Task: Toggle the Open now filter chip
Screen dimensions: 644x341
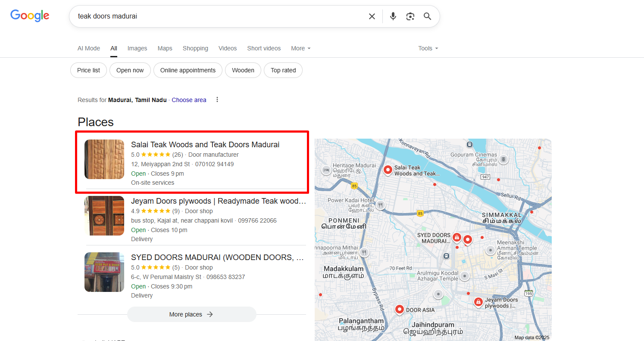Action: (x=130, y=70)
